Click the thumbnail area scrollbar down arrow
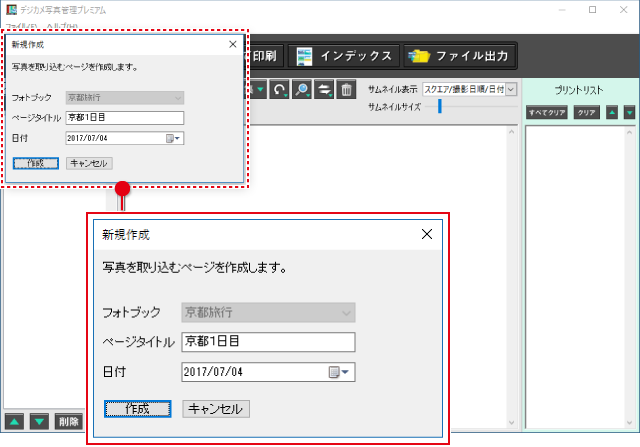Image resolution: width=640 pixels, height=447 pixels. click(511, 423)
